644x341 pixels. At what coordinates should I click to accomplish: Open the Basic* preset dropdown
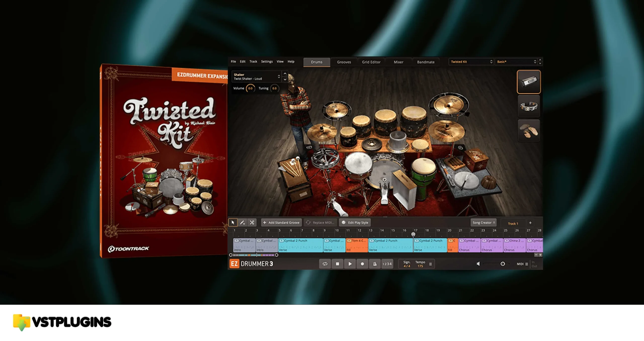tap(516, 62)
